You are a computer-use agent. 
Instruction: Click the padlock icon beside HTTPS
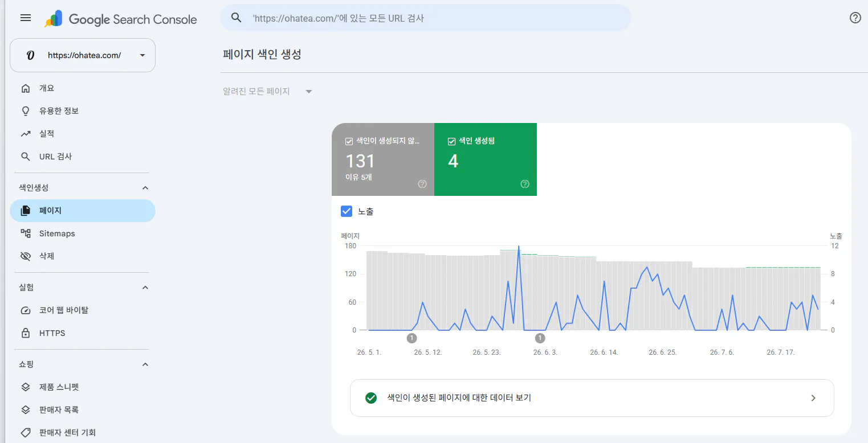25,333
